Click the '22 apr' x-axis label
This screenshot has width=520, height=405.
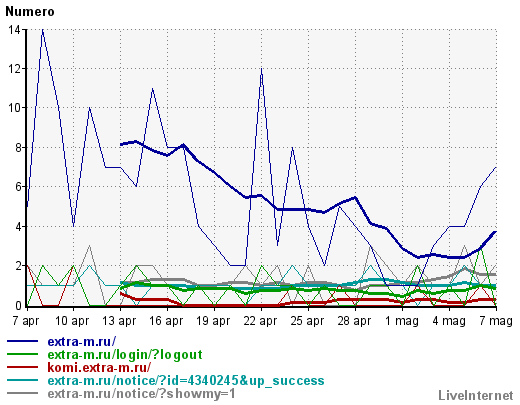tap(260, 321)
